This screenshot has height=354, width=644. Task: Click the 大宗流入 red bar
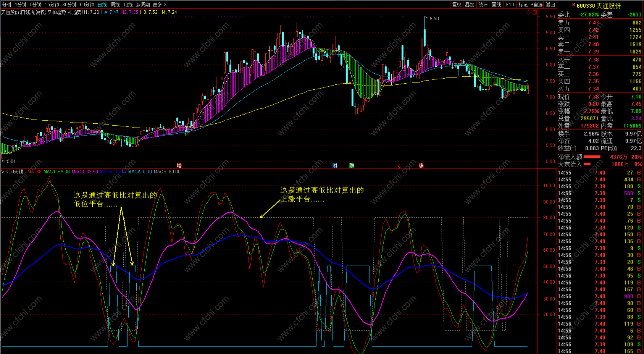pos(587,164)
